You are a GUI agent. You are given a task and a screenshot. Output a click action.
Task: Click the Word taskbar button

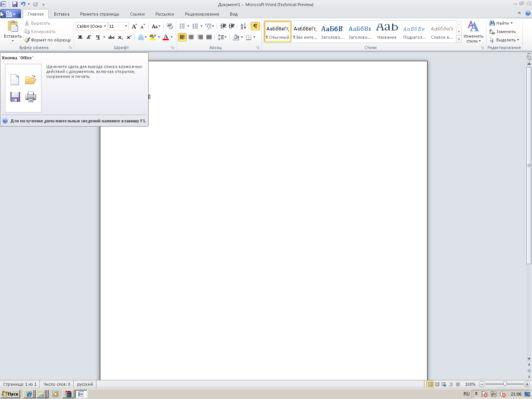(x=81, y=394)
